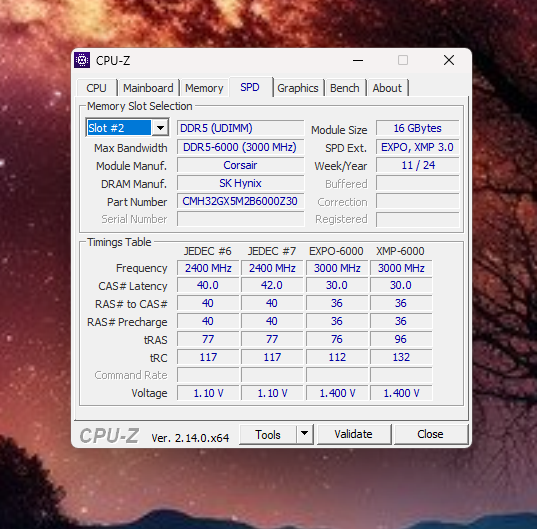Switch to the Graphics tab
The height and width of the screenshot is (529, 537).
click(298, 88)
